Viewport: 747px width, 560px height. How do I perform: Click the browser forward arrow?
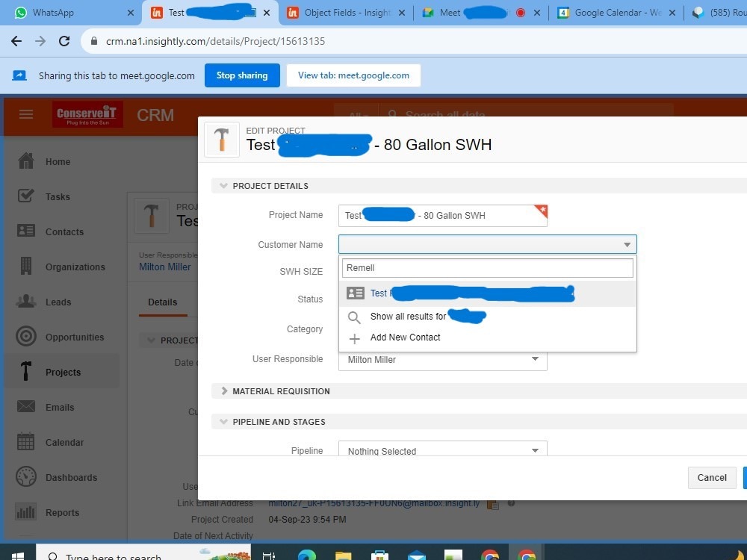pos(40,41)
